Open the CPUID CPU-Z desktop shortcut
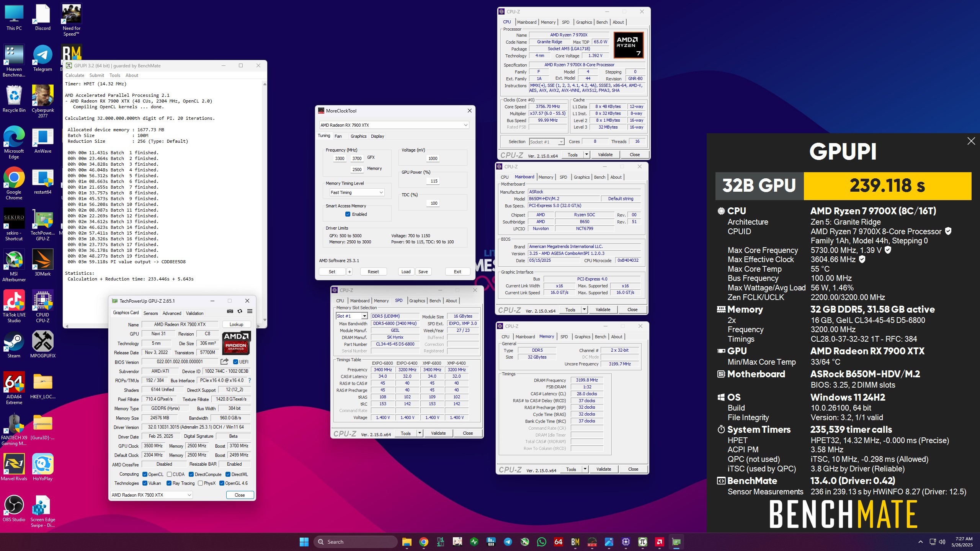This screenshot has height=551, width=980. pos(42,306)
